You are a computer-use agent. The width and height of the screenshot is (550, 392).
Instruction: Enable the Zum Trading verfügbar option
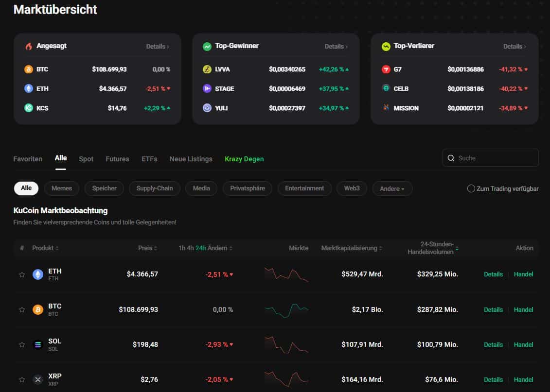point(471,188)
